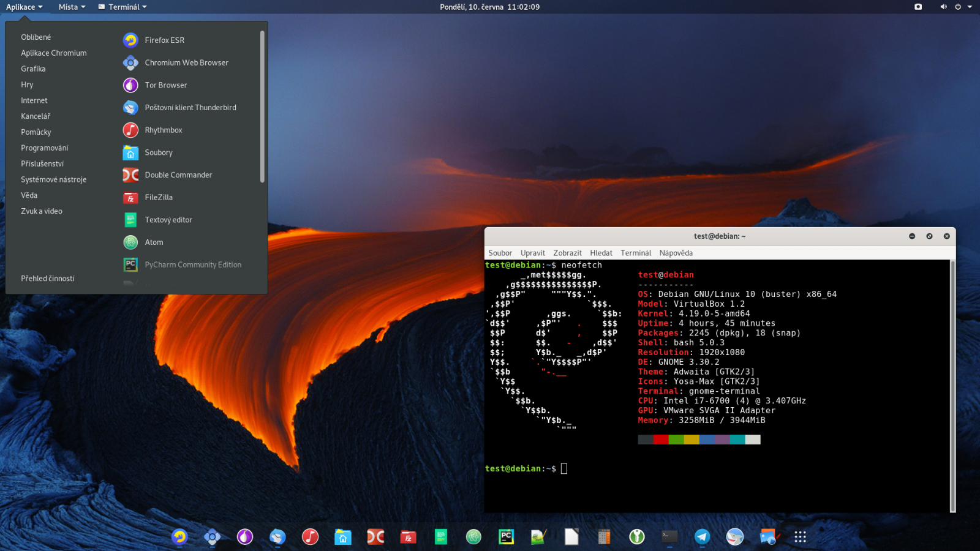This screenshot has height=551, width=980.
Task: Open the Upravit menu in the terminal
Action: point(532,253)
